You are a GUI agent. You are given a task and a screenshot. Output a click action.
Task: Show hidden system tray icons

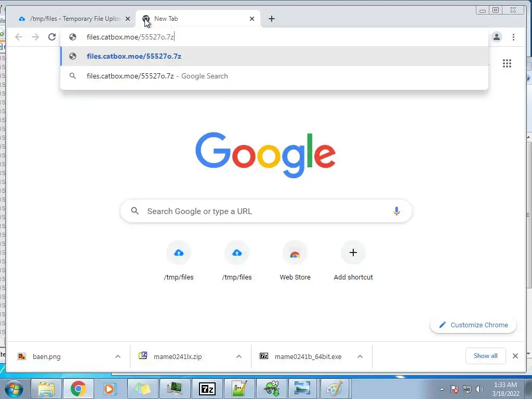point(442,389)
